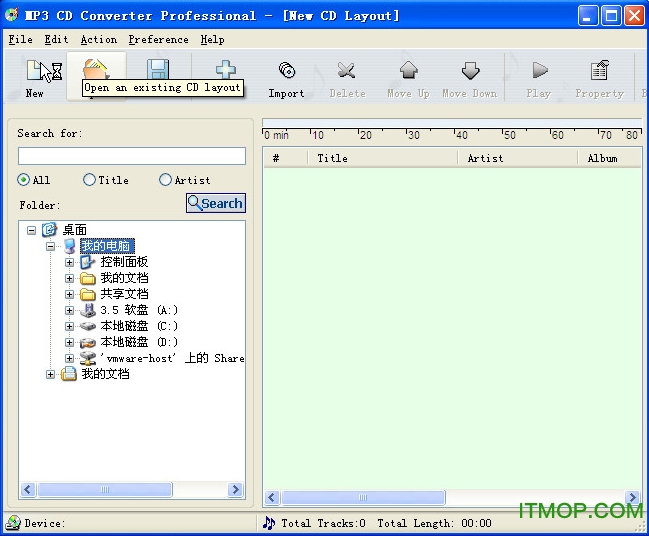Image resolution: width=649 pixels, height=536 pixels.
Task: Expand the vmware-host Share node
Action: (70, 358)
